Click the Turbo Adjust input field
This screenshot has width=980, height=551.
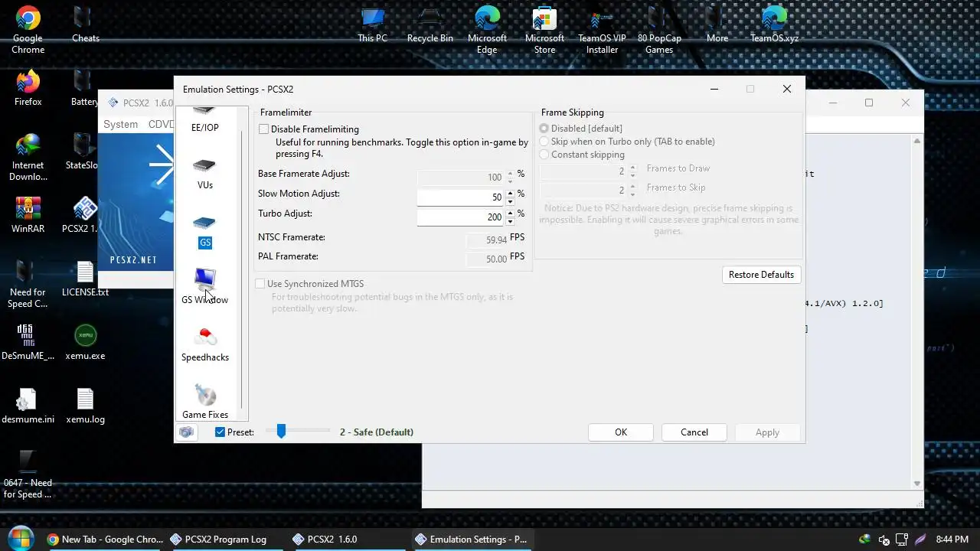(461, 217)
